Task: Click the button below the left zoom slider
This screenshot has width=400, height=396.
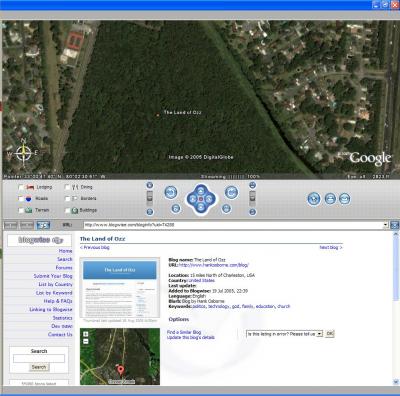Action: pyautogui.click(x=150, y=212)
